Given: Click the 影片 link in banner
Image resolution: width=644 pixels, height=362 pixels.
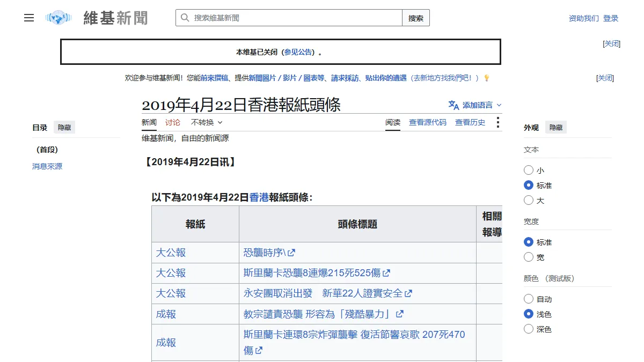Looking at the screenshot, I should [x=290, y=78].
